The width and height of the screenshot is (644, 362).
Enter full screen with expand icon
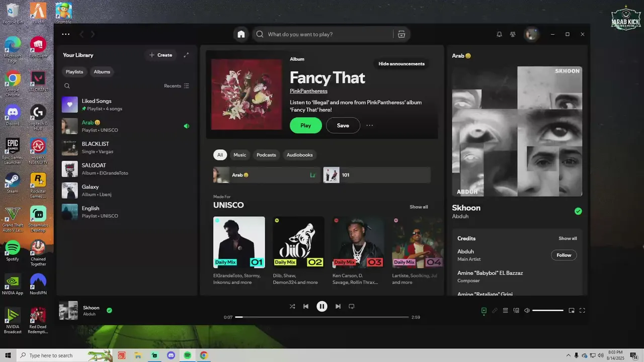tap(583, 310)
